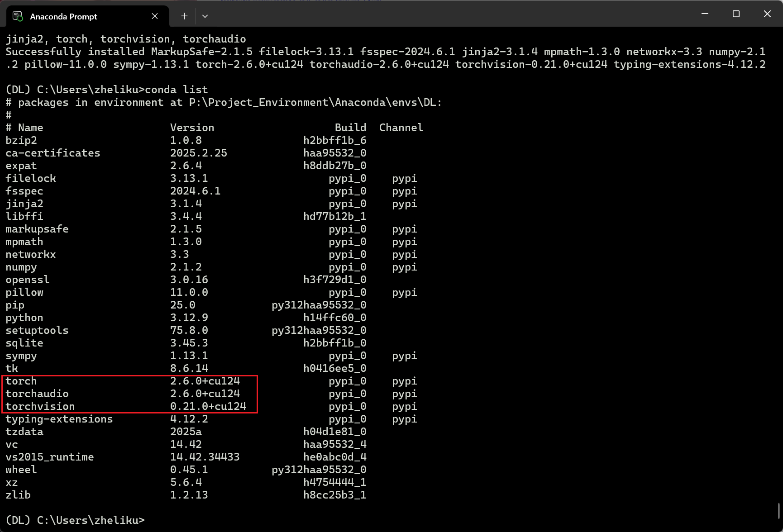
Task: Expand the new tab profile dropdown
Action: tap(205, 16)
